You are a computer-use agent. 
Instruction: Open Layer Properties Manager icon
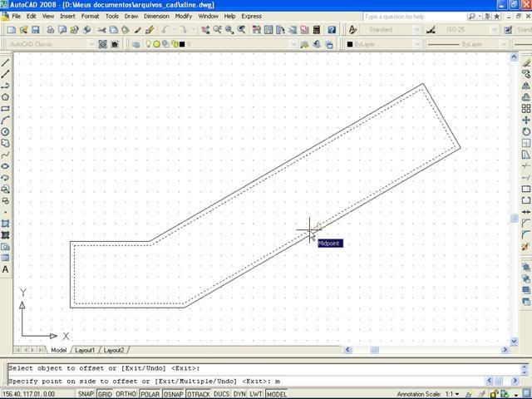[x=136, y=44]
